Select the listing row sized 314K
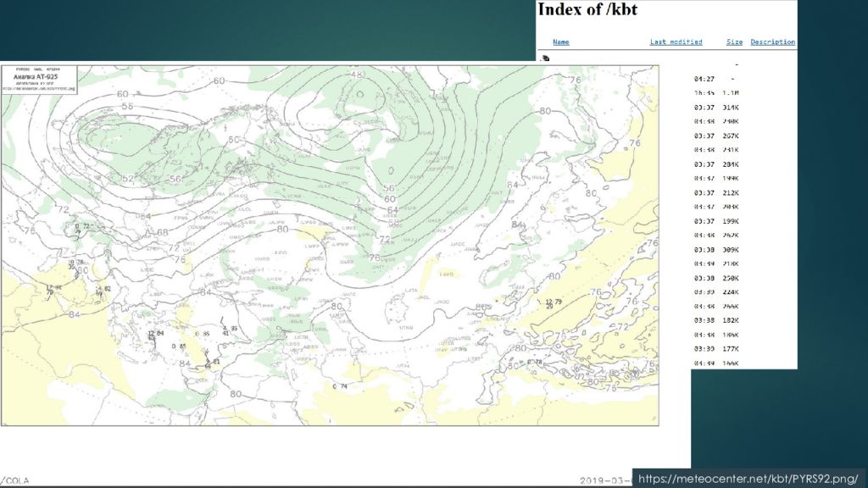Image resolution: width=868 pixels, height=488 pixels. [716, 108]
